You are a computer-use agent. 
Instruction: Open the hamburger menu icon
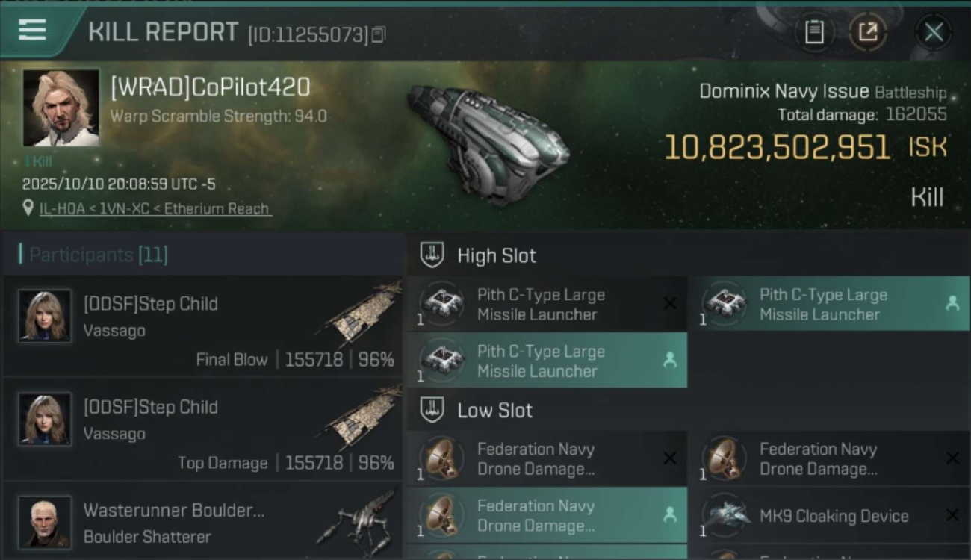[x=32, y=30]
